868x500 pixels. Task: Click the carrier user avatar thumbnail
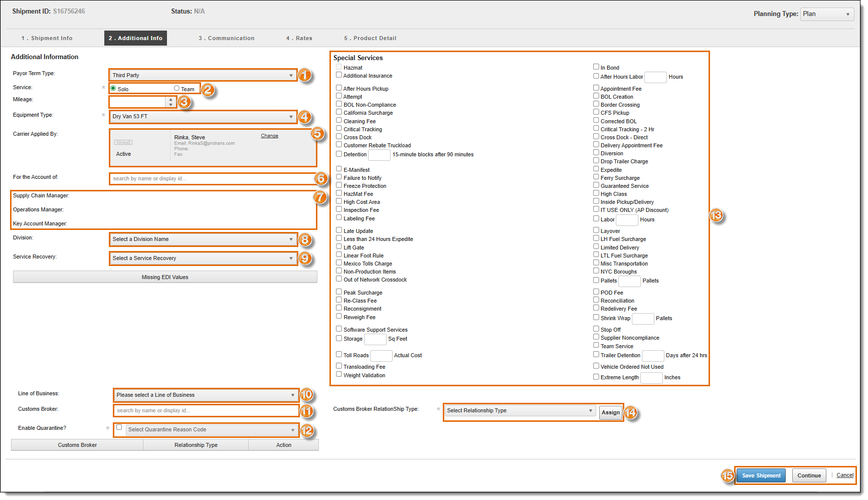(x=123, y=142)
